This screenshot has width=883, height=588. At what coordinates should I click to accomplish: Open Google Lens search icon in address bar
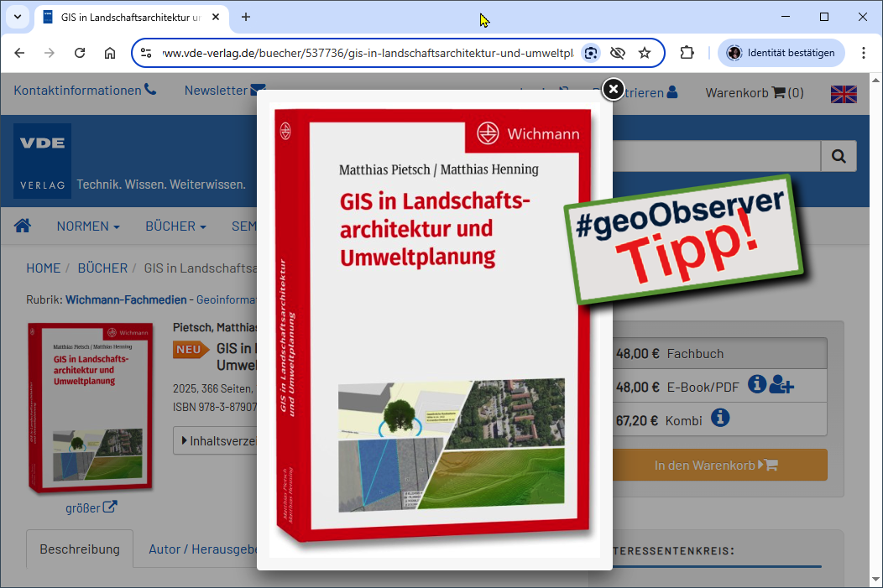tap(591, 53)
